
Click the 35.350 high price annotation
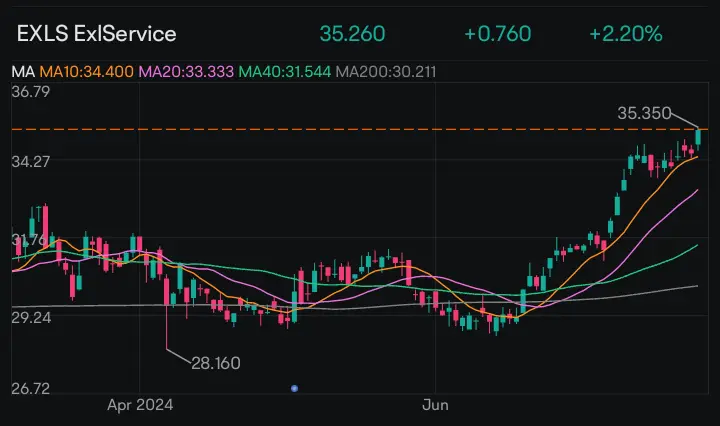[x=644, y=113]
